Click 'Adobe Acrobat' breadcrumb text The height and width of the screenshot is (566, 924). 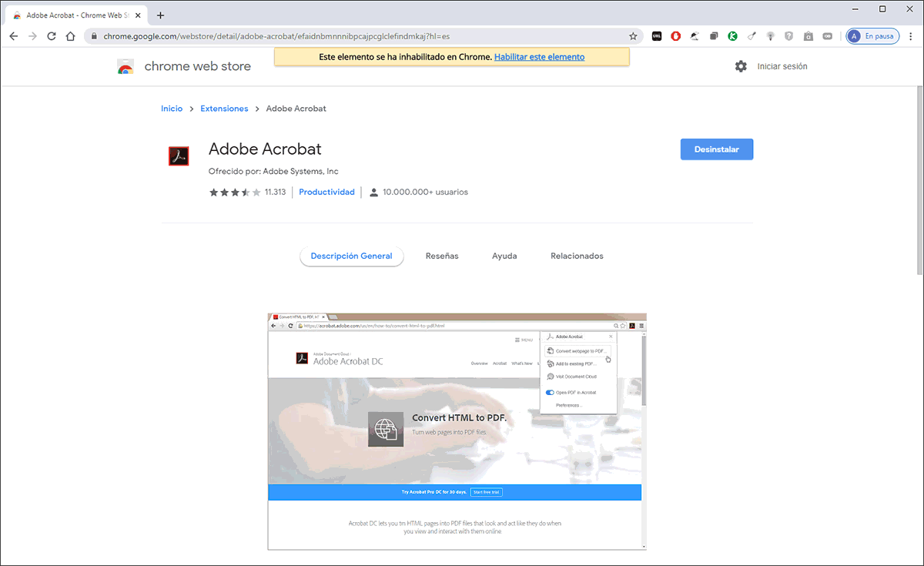pyautogui.click(x=296, y=109)
